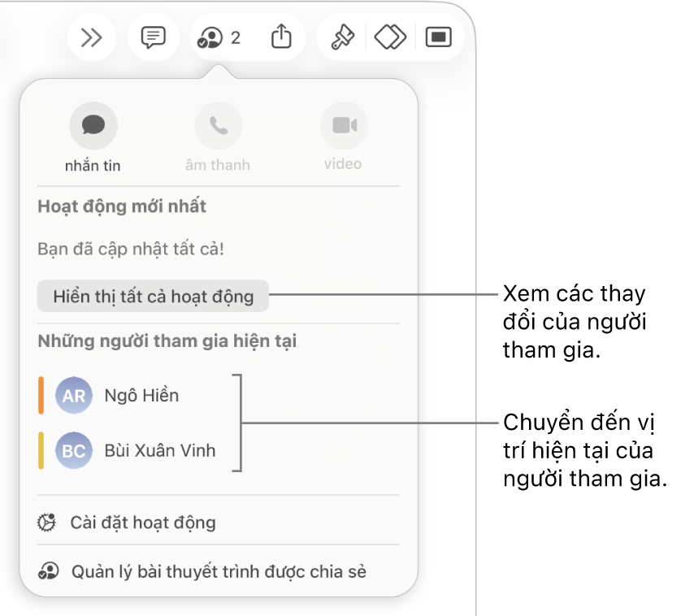Click the AR avatar of Ngô Hiền

(x=74, y=395)
